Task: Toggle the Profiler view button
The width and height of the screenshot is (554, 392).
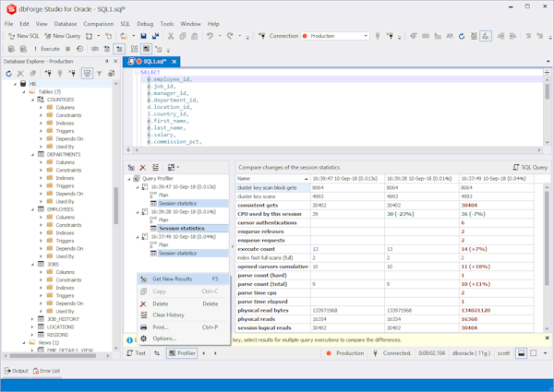Action: pos(182,352)
